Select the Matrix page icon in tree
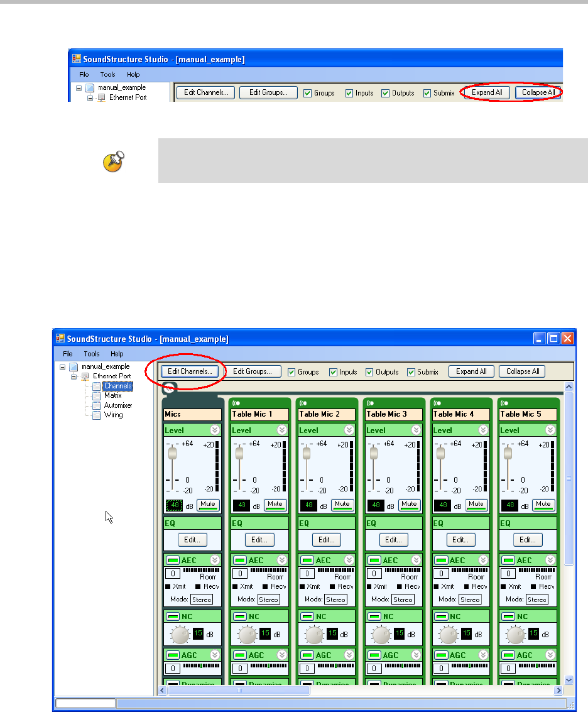This screenshot has width=588, height=712. point(96,396)
